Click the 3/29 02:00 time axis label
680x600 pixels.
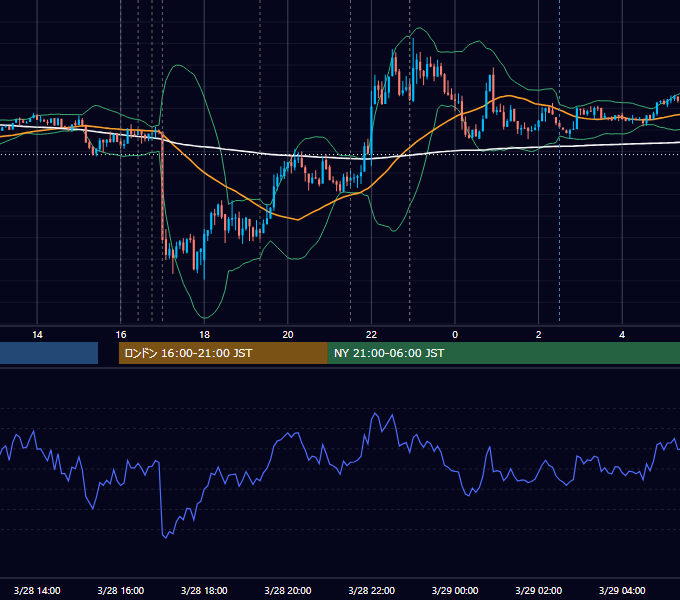[x=539, y=590]
